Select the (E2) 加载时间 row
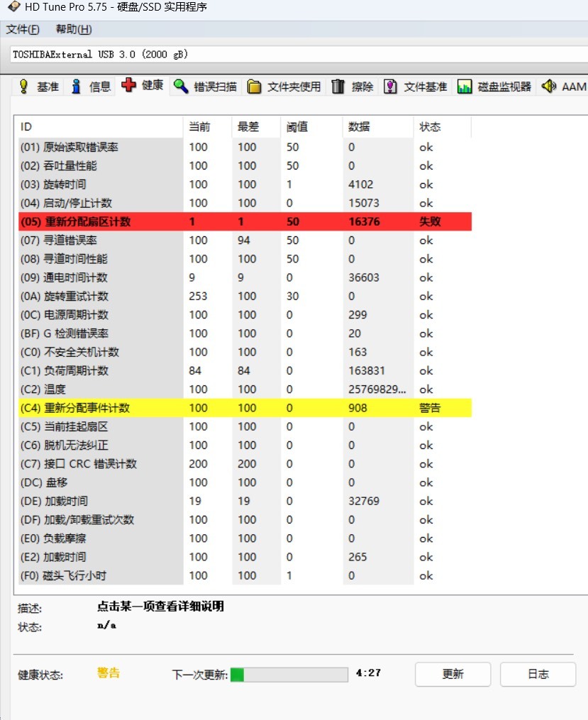Screen dimensions: 588x720 [x=245, y=557]
